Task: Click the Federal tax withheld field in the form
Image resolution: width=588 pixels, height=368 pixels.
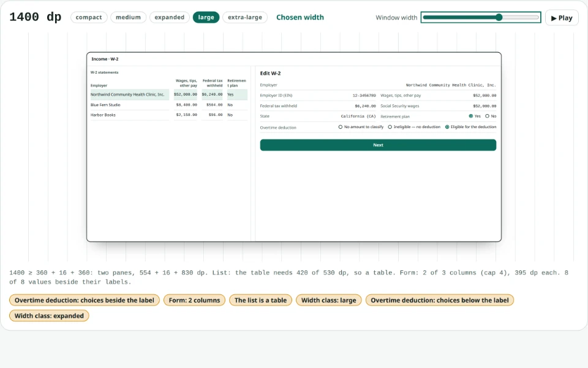Action: pos(318,106)
